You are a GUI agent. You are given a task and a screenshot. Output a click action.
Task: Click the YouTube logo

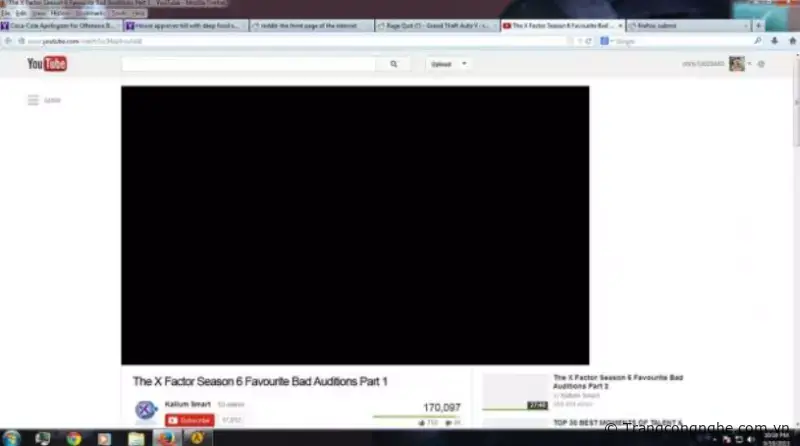coord(47,64)
